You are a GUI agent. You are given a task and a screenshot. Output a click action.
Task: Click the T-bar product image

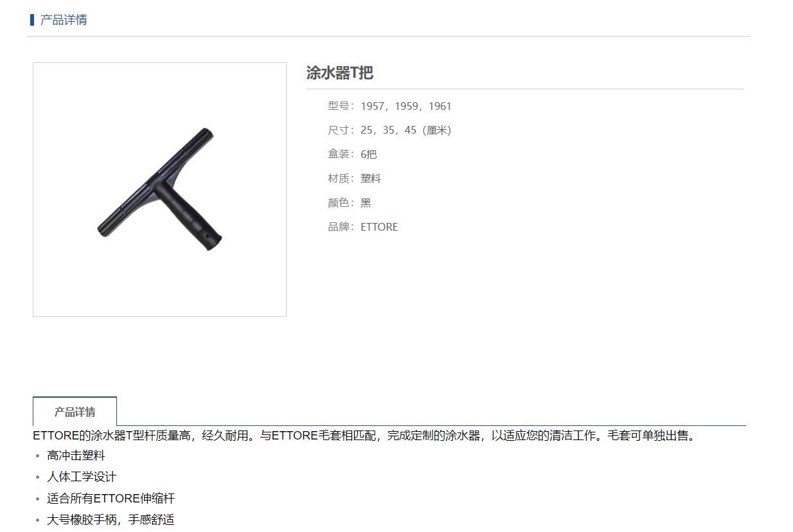coord(159,189)
